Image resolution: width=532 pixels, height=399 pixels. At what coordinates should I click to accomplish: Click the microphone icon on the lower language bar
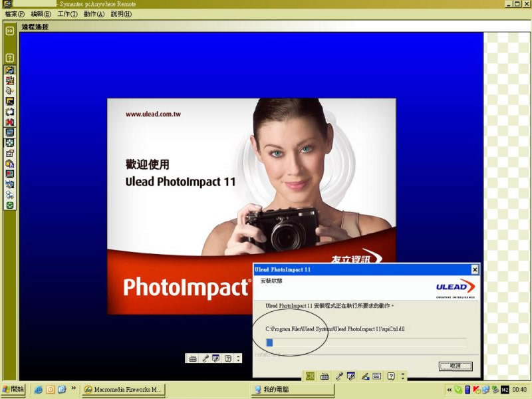point(338,376)
